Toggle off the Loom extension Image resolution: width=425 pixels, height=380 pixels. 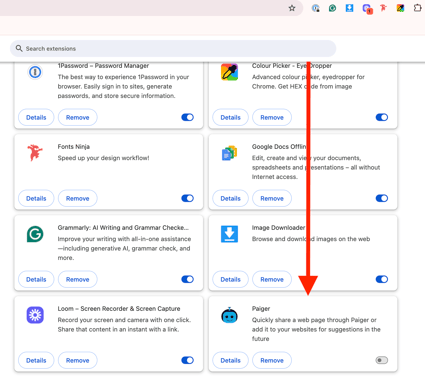point(187,360)
